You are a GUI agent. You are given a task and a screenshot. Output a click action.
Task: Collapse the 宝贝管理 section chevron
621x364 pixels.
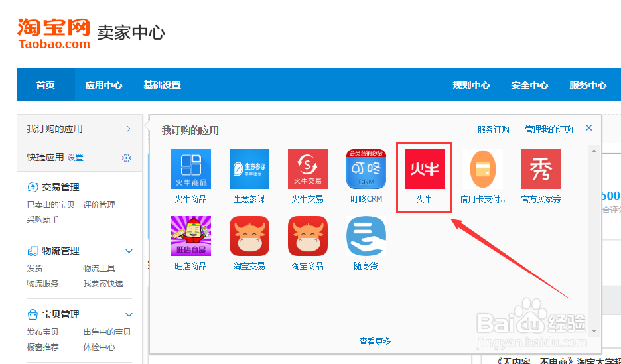coord(129,314)
